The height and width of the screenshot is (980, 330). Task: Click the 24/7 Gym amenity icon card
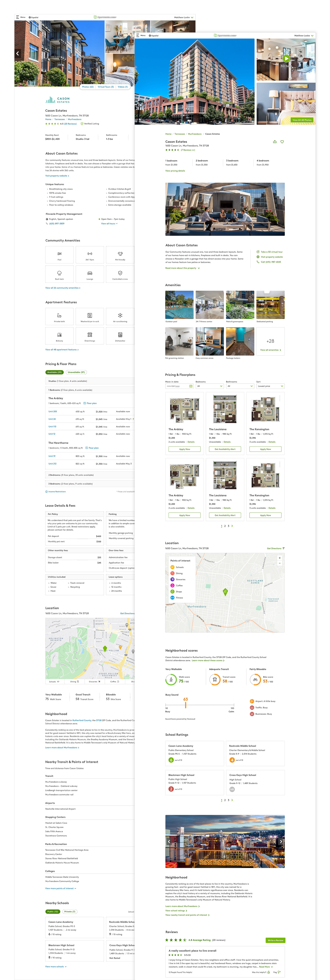[90, 255]
